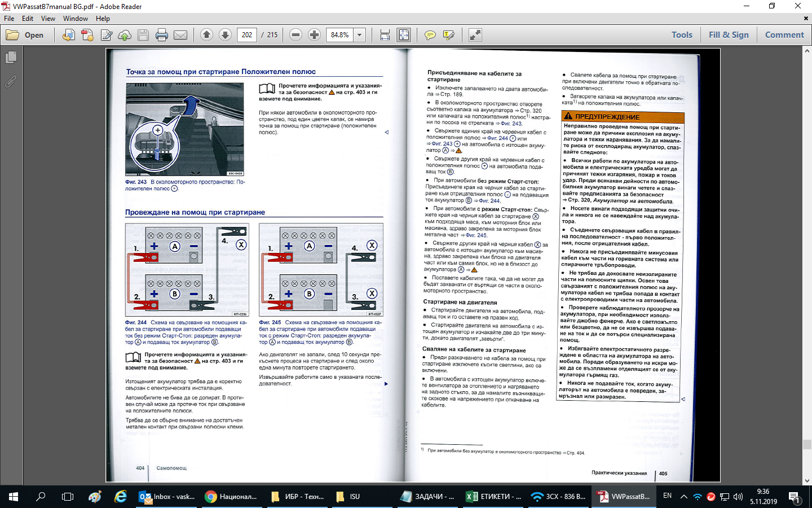Click the page number input field
The width and height of the screenshot is (812, 508).
pos(247,35)
